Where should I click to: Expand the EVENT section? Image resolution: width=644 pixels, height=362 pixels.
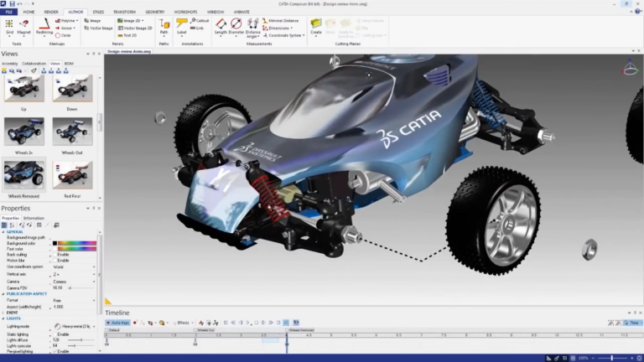pos(3,313)
